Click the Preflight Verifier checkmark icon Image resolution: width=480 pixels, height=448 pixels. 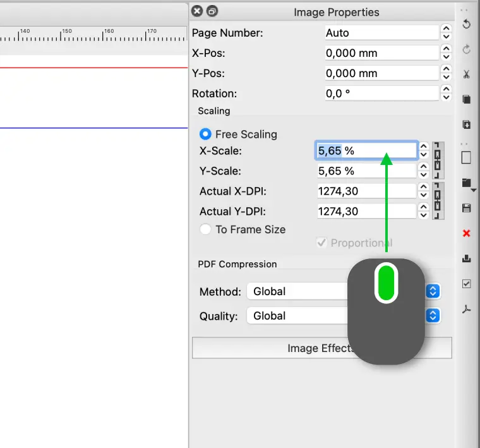[x=466, y=284]
